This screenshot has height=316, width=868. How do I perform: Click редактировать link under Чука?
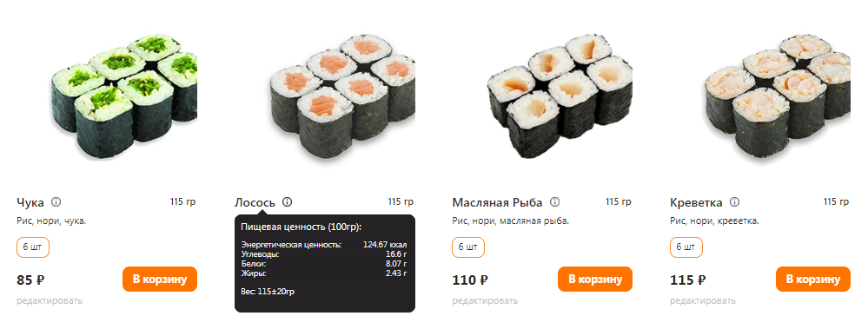coord(50,301)
